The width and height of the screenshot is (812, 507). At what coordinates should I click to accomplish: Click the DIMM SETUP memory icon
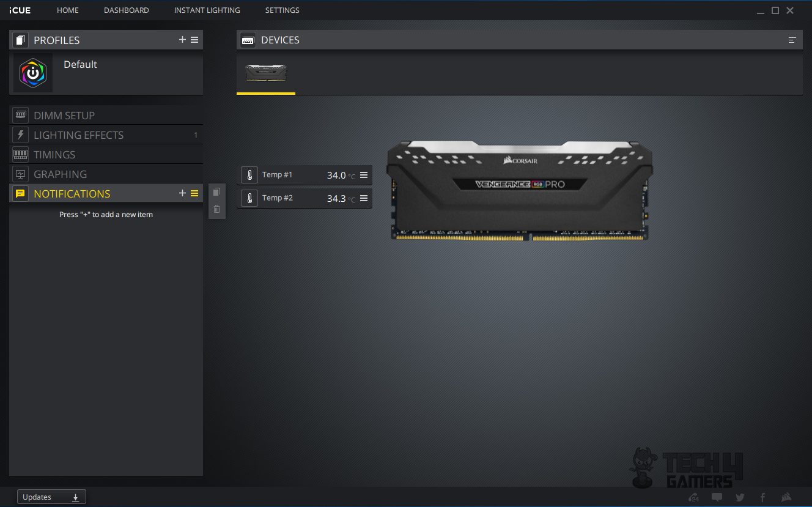coord(20,115)
